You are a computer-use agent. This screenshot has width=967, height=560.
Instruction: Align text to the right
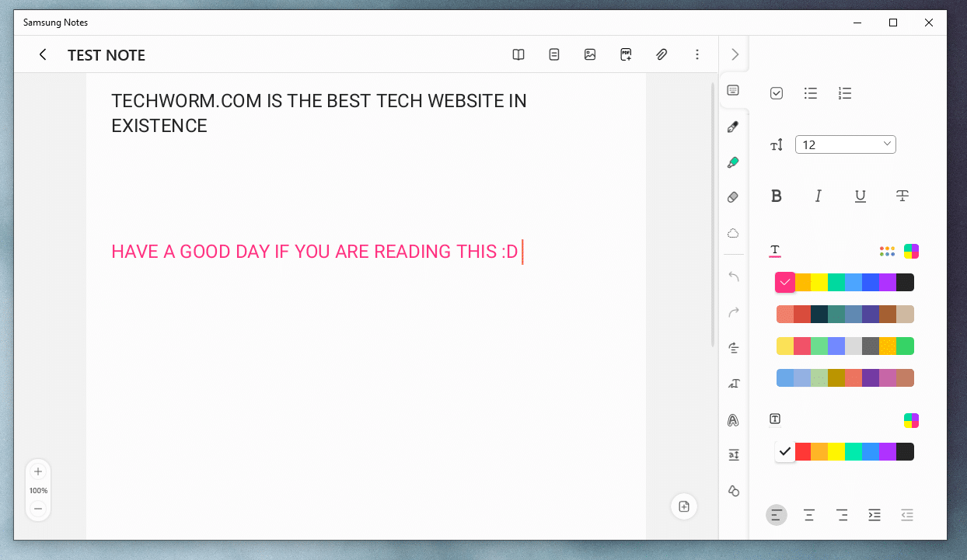[842, 514]
